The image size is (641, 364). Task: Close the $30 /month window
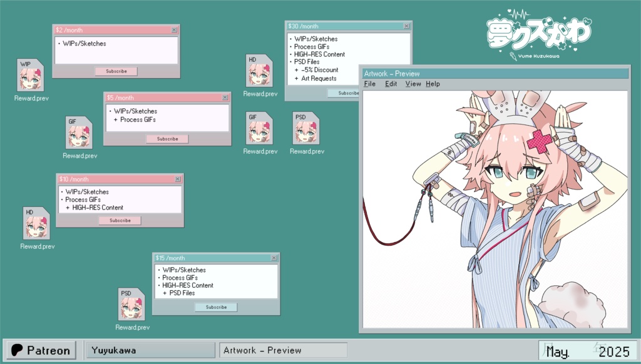[x=406, y=26]
